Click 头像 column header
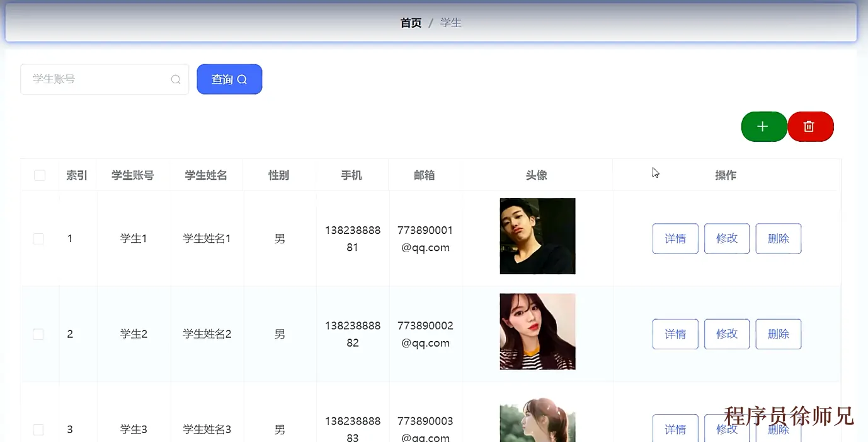 (537, 175)
